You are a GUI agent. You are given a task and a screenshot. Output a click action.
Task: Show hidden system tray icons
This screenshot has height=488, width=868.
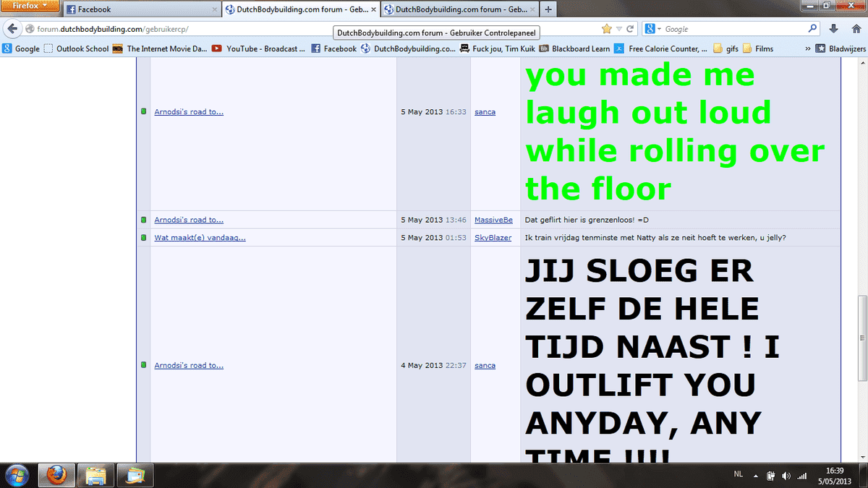point(754,475)
